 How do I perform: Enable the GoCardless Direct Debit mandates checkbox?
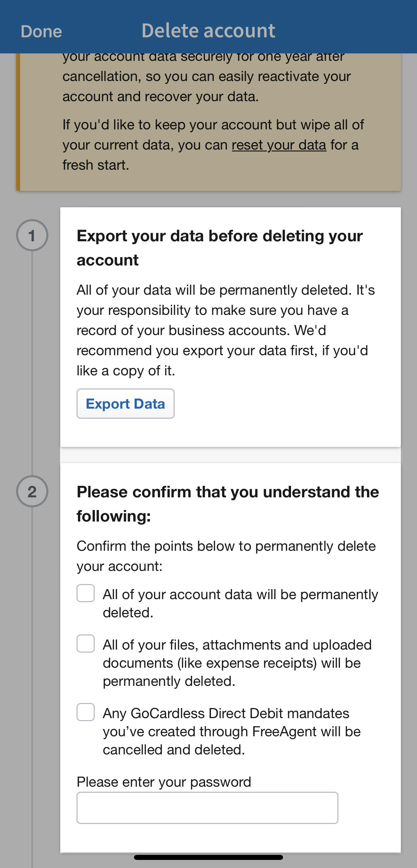[86, 712]
